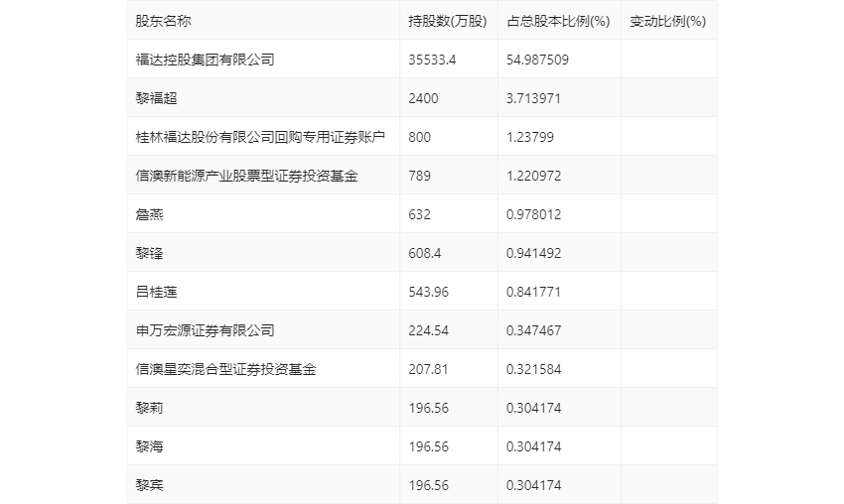This screenshot has height=504, width=844.
Task: Select shareholder 福达控股集团有限公司
Action: (x=206, y=60)
